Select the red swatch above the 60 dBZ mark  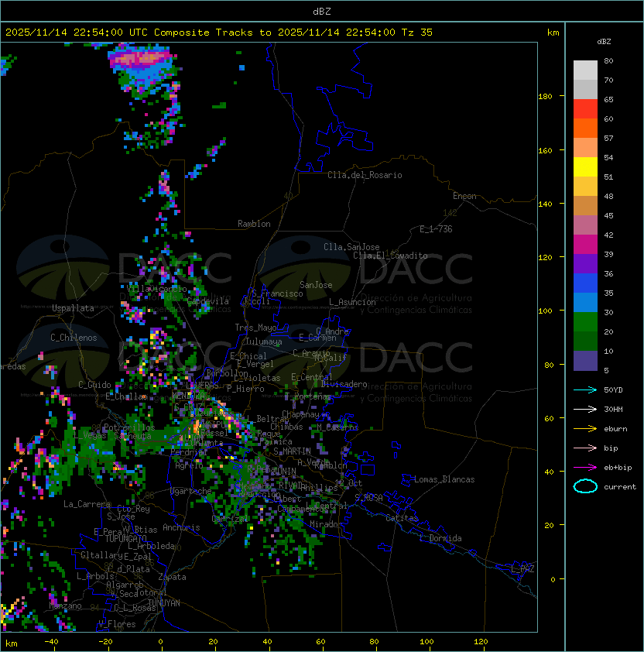(585, 109)
